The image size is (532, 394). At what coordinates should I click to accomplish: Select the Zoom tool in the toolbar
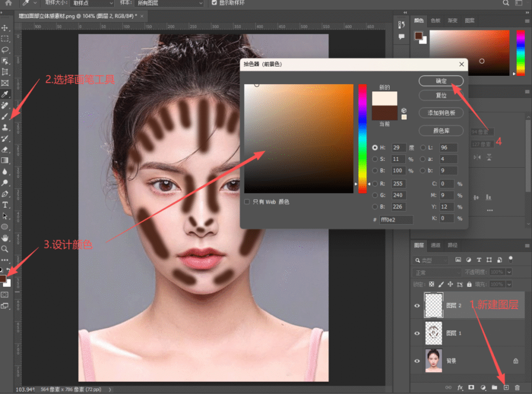[5, 249]
